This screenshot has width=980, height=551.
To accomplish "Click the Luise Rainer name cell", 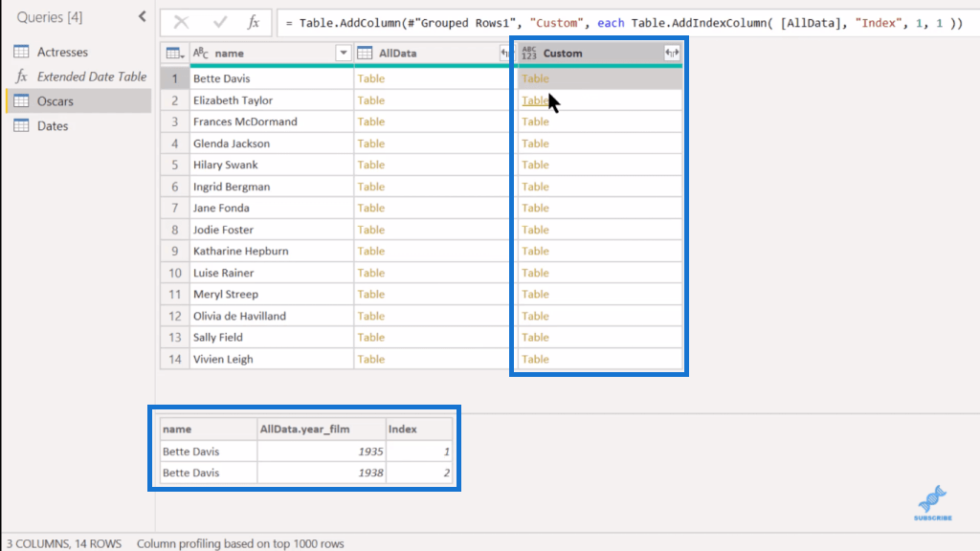I will pyautogui.click(x=272, y=273).
